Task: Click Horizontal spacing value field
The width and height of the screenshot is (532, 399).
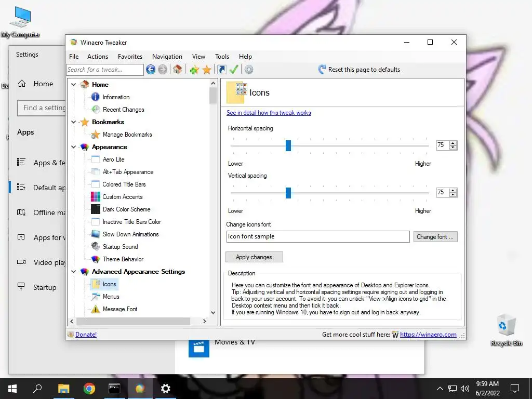Action: click(443, 145)
